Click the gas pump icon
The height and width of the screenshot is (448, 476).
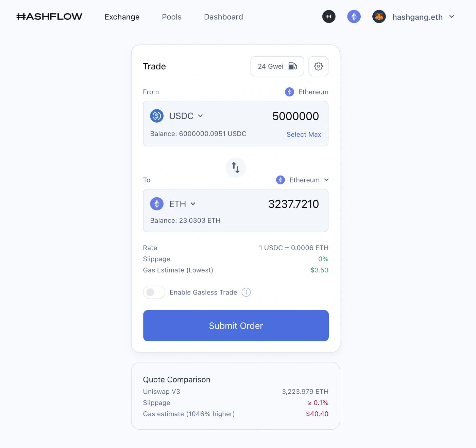(292, 66)
